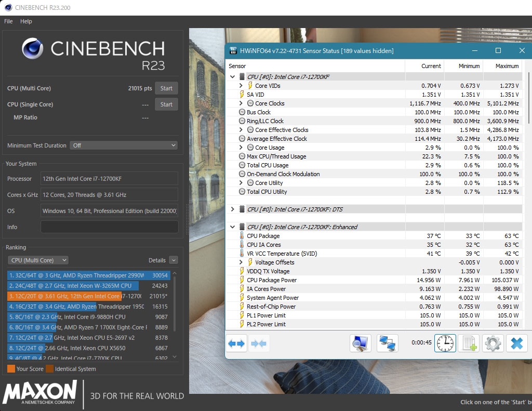532x411 pixels.
Task: Select the Core i9-9880H ranking entry
Action: click(88, 316)
